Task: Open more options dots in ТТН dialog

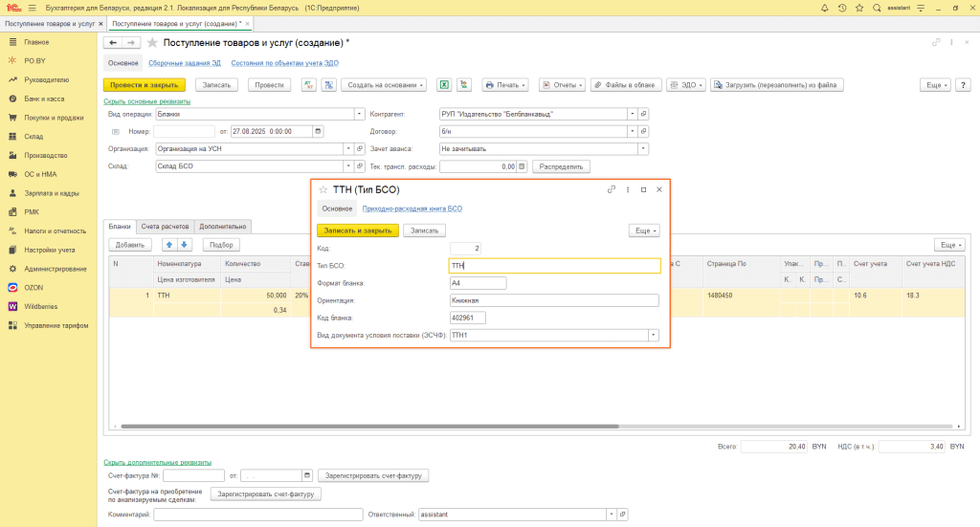Action: (628, 189)
